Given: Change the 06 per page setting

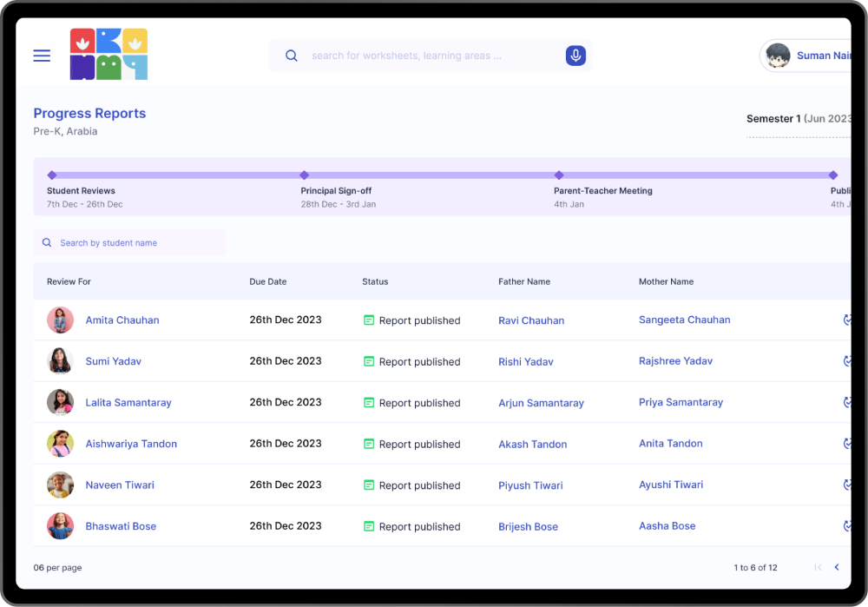Looking at the screenshot, I should click(57, 568).
